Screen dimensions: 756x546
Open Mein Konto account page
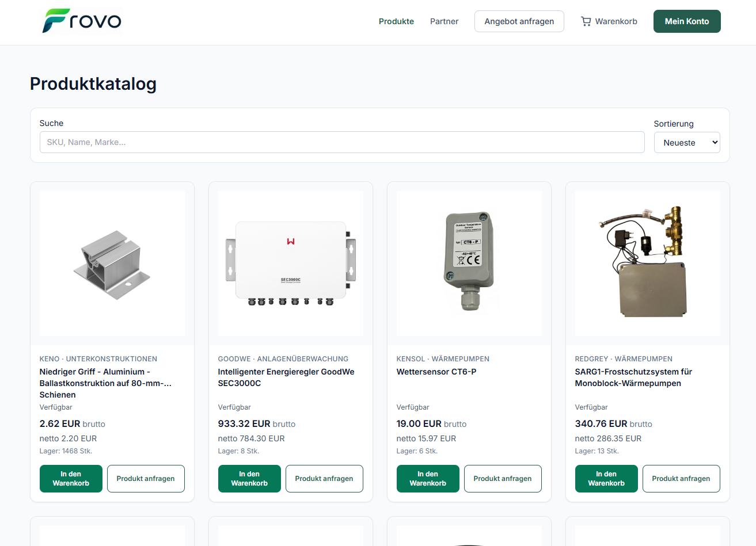[687, 21]
